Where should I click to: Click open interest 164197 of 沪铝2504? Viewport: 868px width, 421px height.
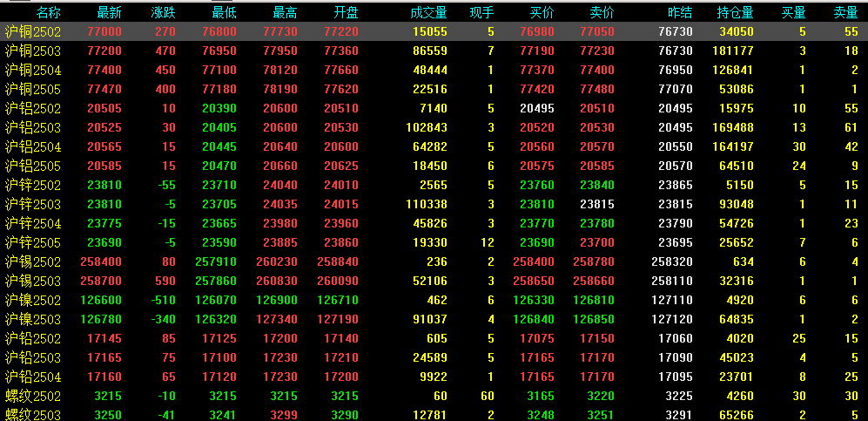[x=733, y=146]
